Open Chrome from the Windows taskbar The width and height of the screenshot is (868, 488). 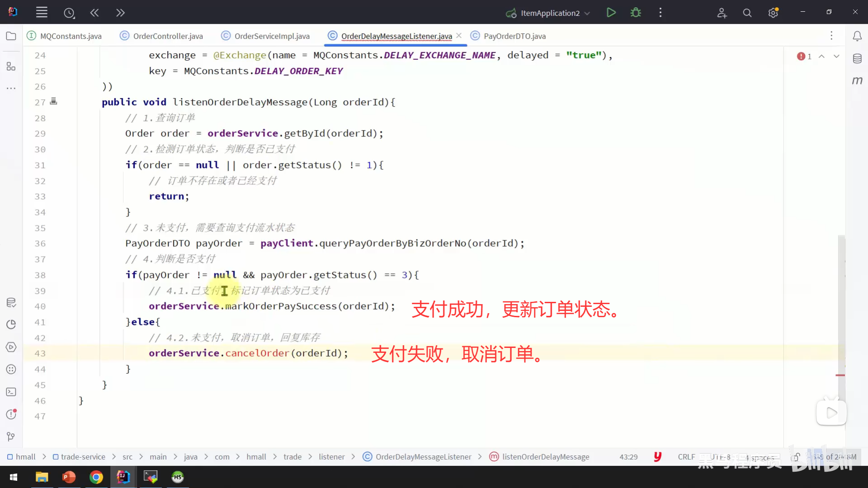click(x=96, y=477)
